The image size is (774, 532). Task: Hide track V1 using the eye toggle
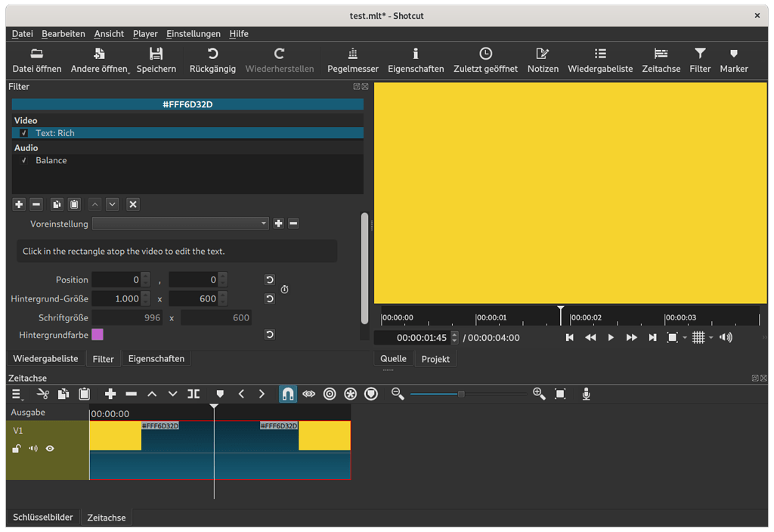50,448
